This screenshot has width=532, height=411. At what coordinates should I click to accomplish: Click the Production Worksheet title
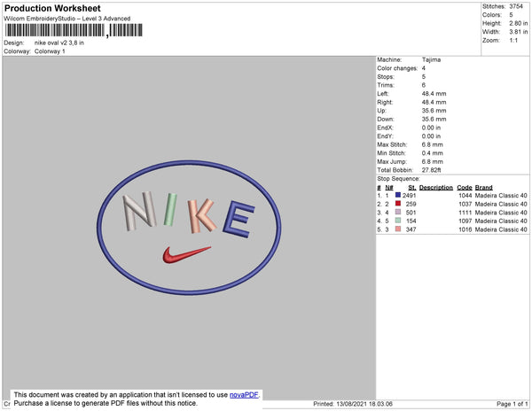click(52, 8)
